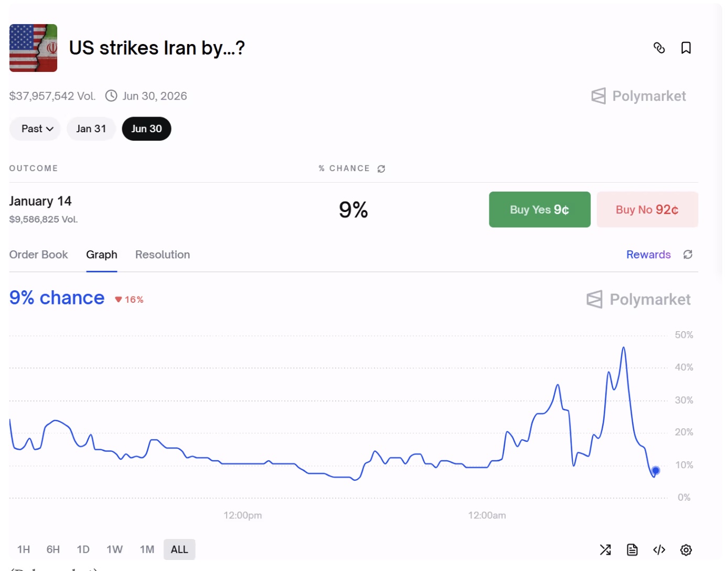Bookmark this Iran strikes market
The height and width of the screenshot is (571, 728).
686,48
